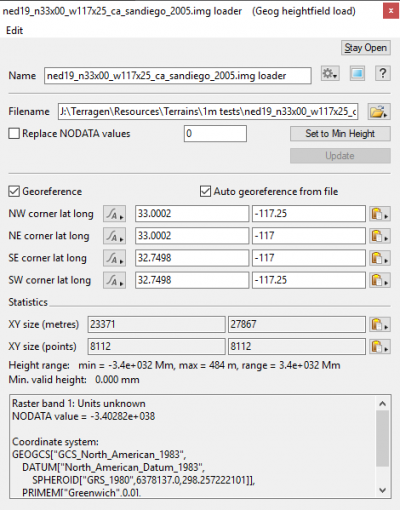Viewport: 400px width, 510px height.
Task: Click the NE corner latitude field 33.0002
Action: (x=192, y=236)
